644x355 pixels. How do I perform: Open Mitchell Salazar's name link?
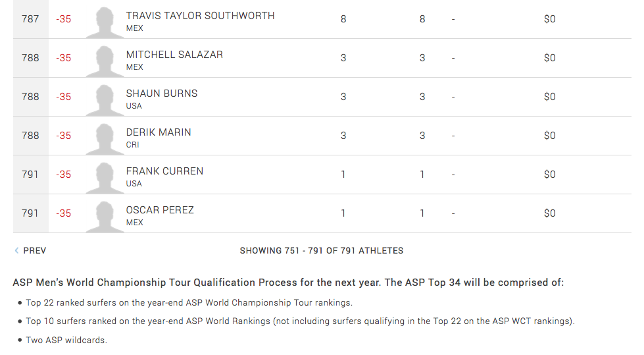coord(174,55)
